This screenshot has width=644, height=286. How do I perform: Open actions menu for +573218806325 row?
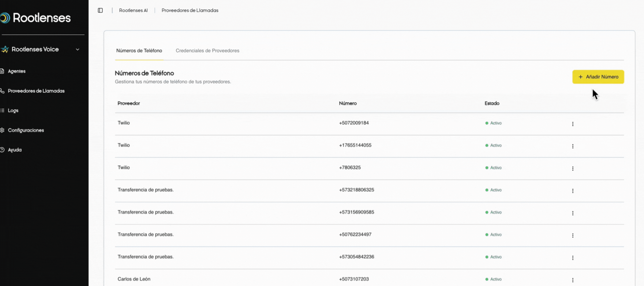coord(572,191)
